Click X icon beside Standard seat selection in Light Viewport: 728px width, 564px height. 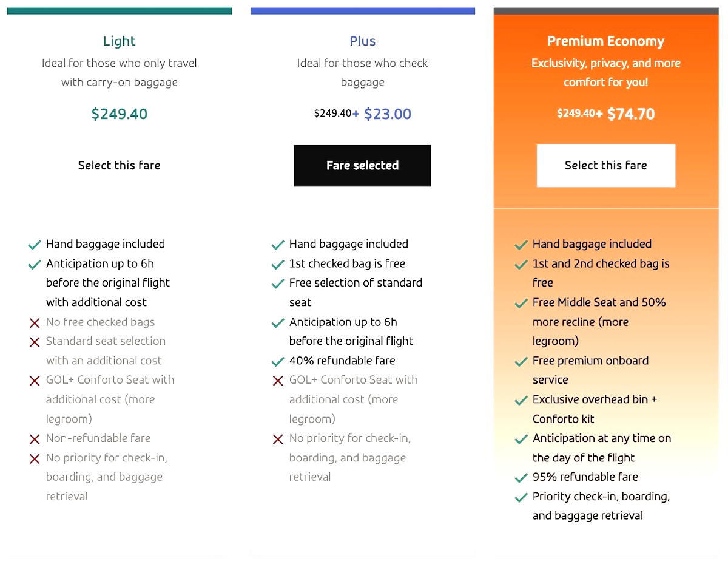tap(35, 342)
